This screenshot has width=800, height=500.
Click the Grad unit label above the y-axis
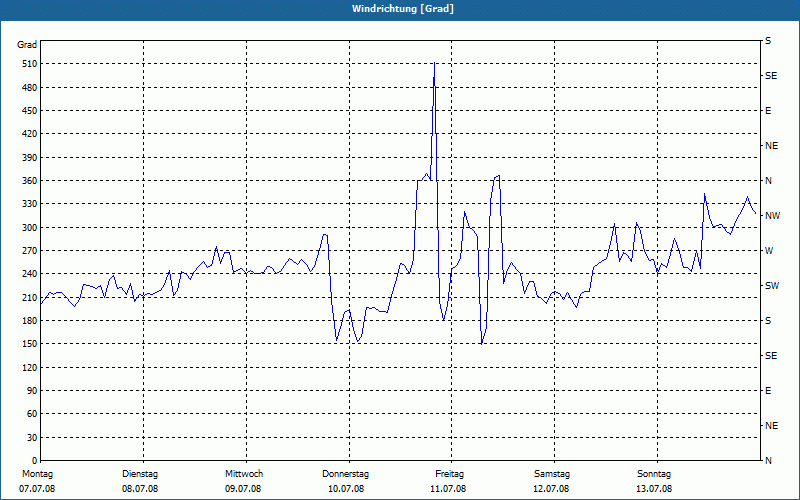click(x=27, y=45)
